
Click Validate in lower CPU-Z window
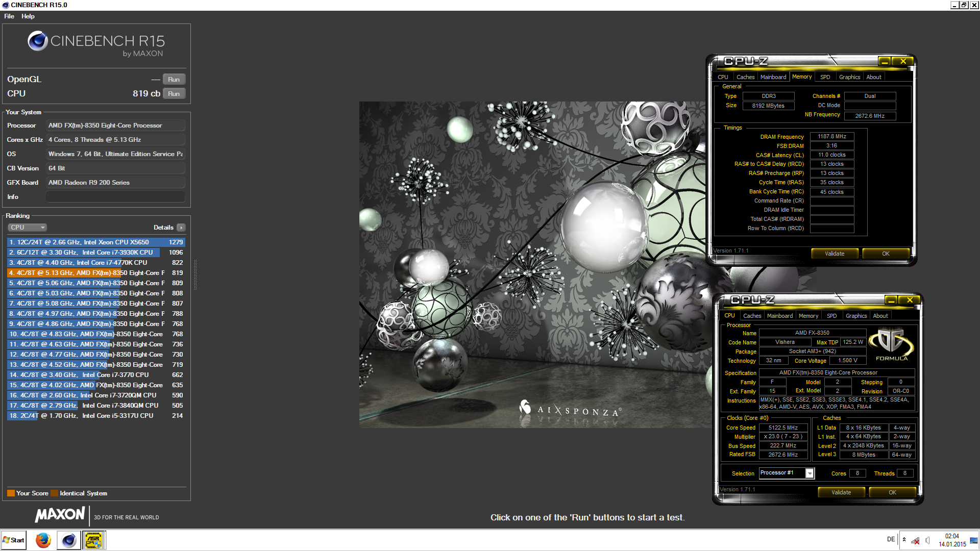pyautogui.click(x=841, y=492)
